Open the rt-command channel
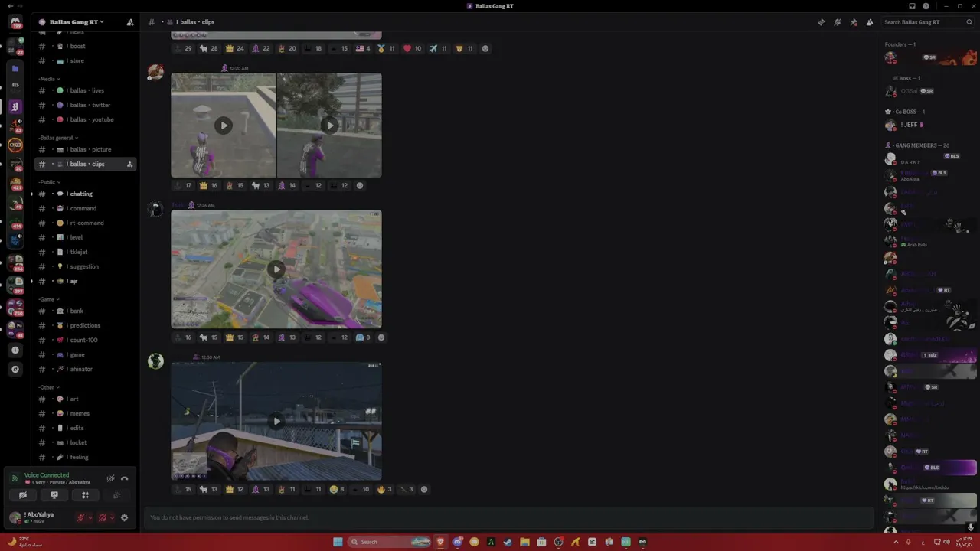 [x=86, y=223]
